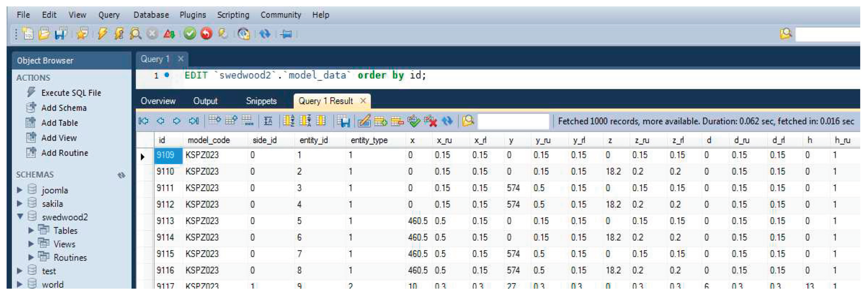Expand the joomla schema

19,190
